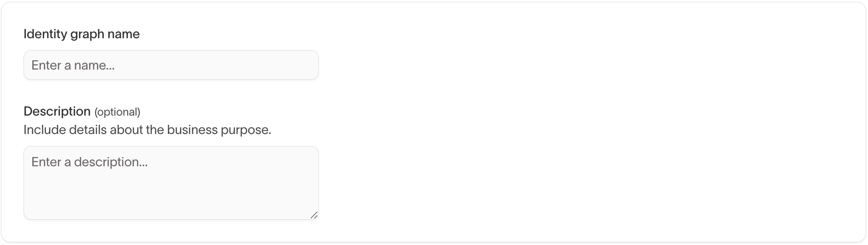This screenshot has width=868, height=245.
Task: Click the words "business purpose" in the hint
Action: [x=218, y=130]
